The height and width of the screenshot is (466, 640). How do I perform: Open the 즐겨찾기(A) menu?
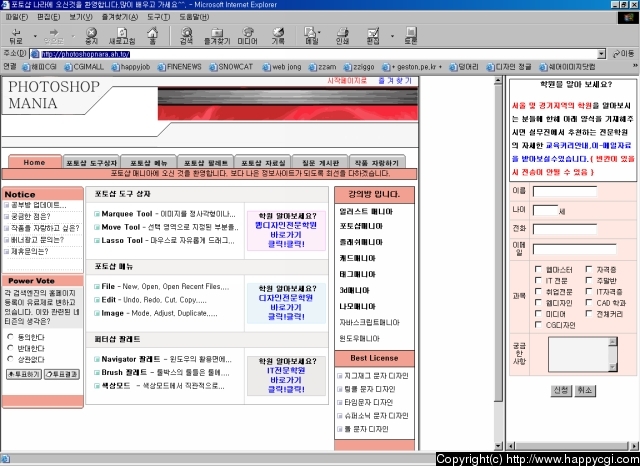pos(120,17)
